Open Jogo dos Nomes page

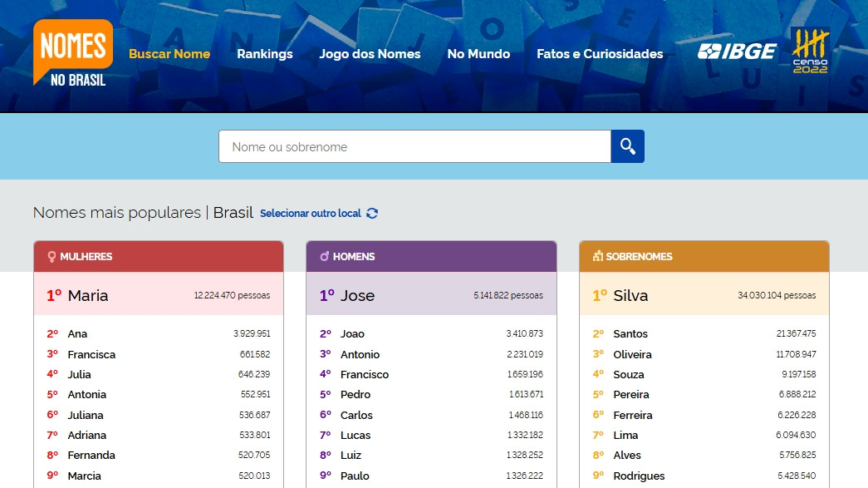click(370, 54)
